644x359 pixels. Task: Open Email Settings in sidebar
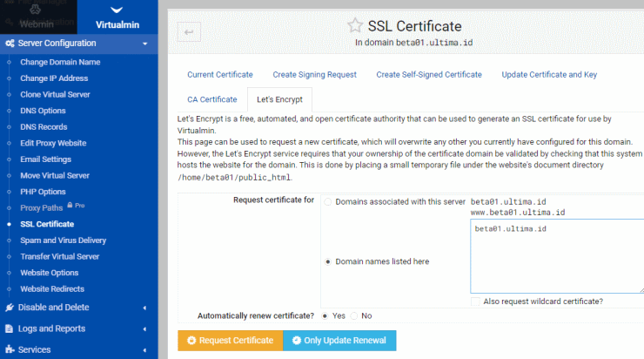coord(45,159)
